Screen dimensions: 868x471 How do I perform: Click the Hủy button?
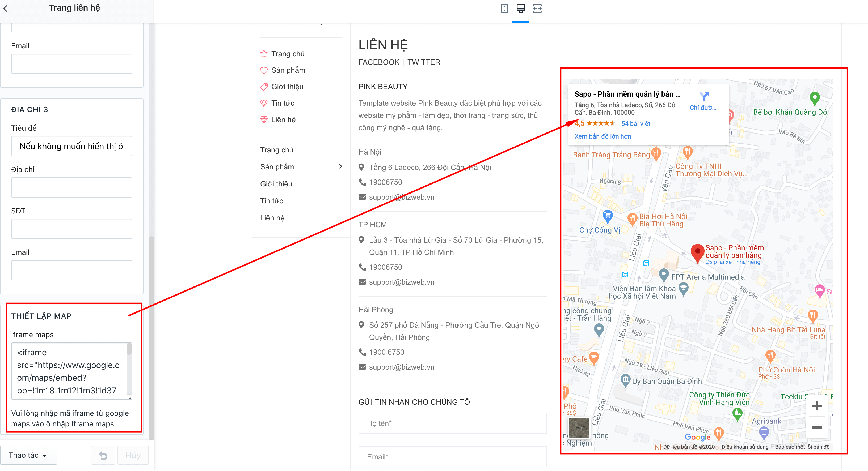[133, 456]
